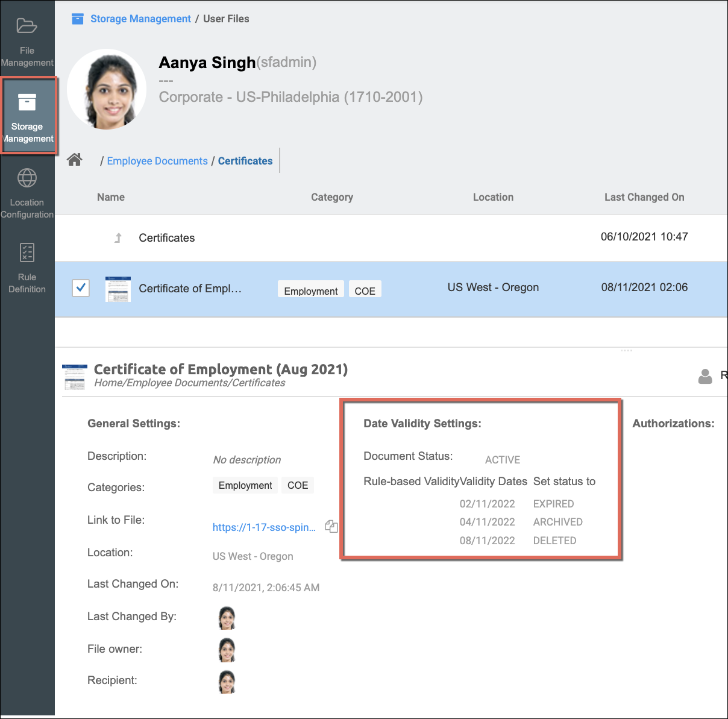Click the Employment category tag in row

coord(310,290)
